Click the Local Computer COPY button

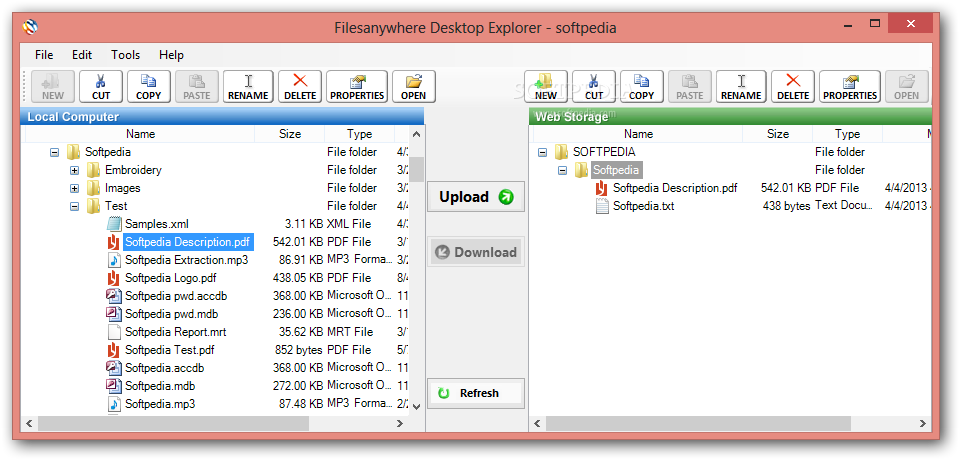(x=149, y=86)
